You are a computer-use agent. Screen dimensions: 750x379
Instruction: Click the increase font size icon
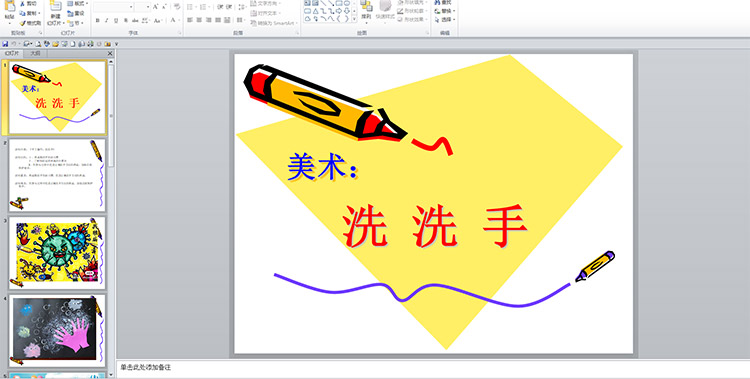(x=155, y=7)
